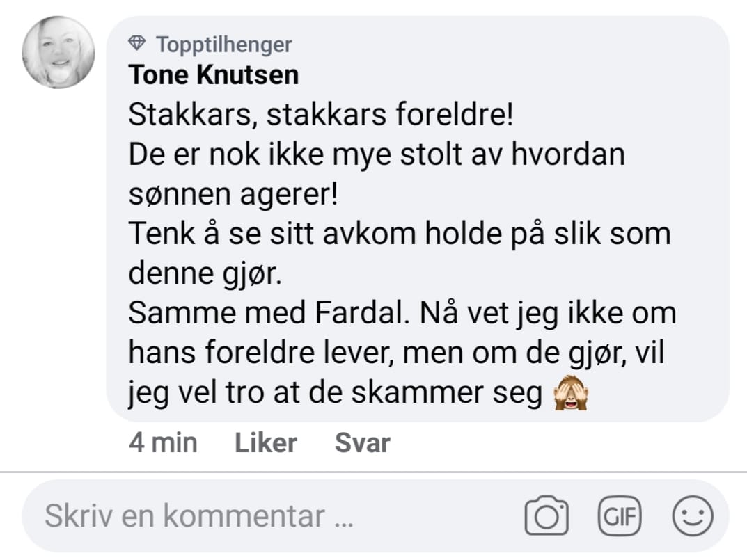This screenshot has height=560, width=747.
Task: Select the line beginning Tenk å se sitt avkom
Action: click(399, 234)
